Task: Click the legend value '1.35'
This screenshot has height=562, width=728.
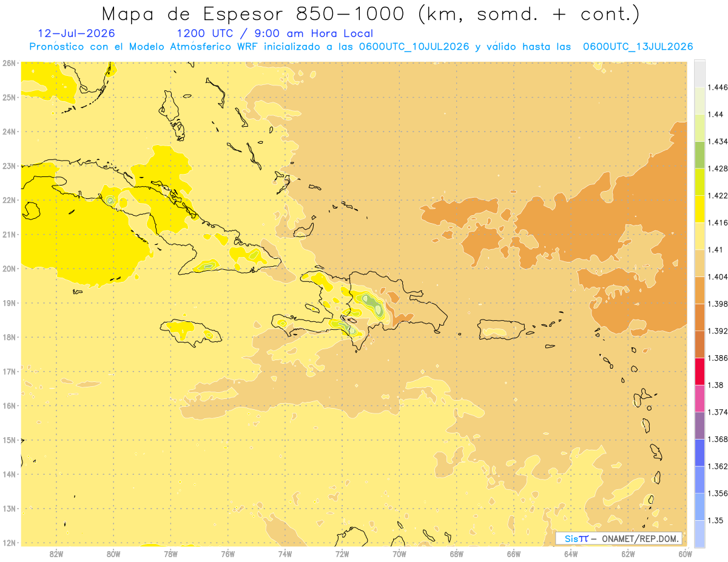Action: [x=715, y=520]
